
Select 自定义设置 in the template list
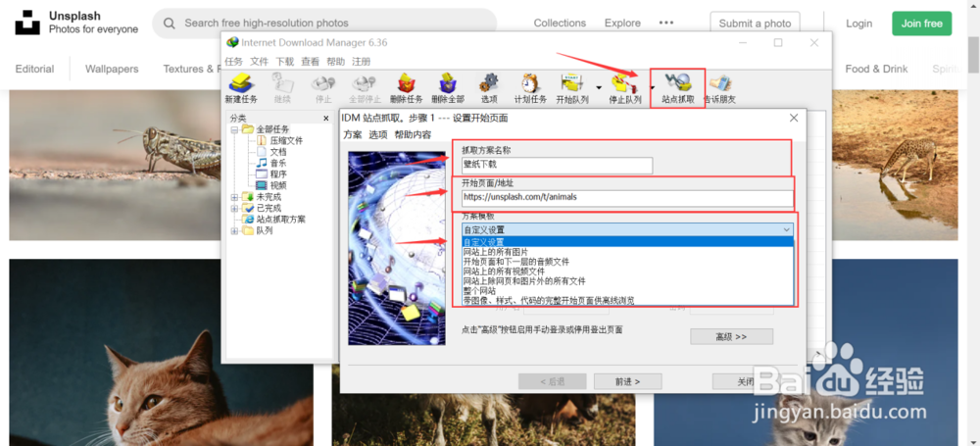[x=627, y=242]
